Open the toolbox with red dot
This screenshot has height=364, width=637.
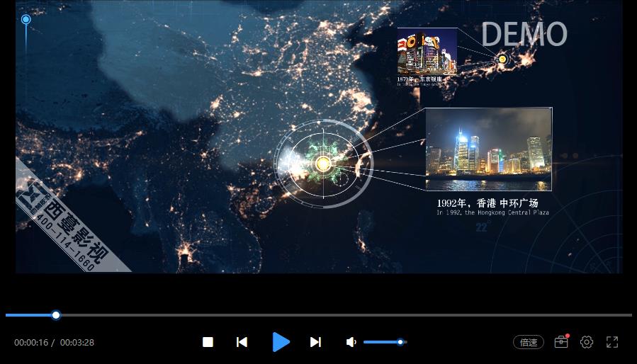point(561,342)
